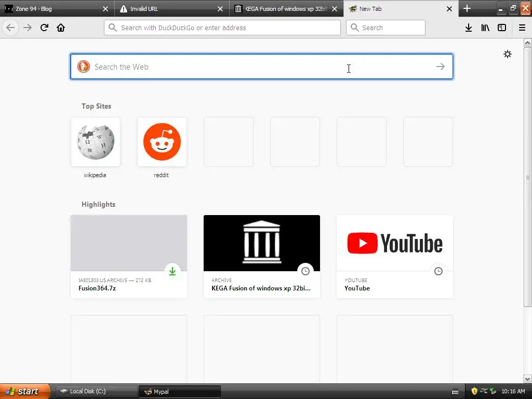Click the vertical scrollbar thumb
Screen dimensions: 532x399
(528, 177)
